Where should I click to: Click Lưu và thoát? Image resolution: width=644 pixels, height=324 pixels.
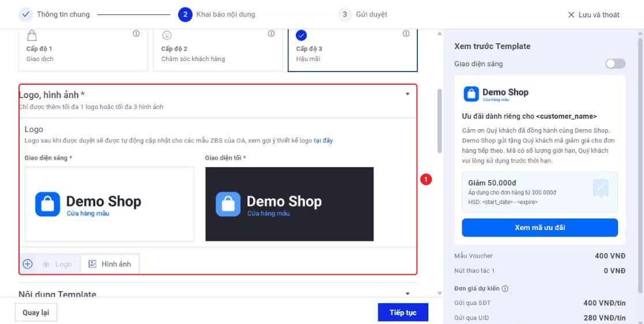593,15
